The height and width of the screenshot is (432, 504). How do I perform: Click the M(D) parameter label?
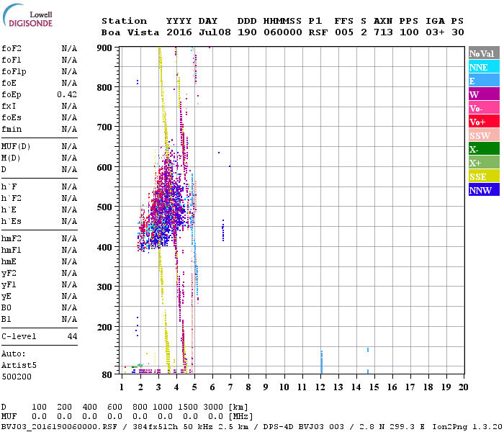pos(11,158)
